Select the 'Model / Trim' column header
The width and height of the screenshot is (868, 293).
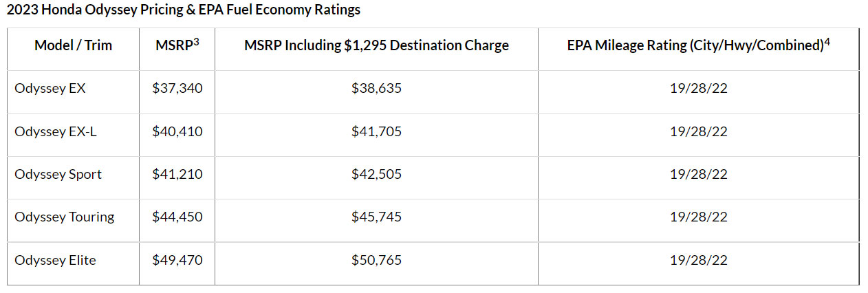73,45
